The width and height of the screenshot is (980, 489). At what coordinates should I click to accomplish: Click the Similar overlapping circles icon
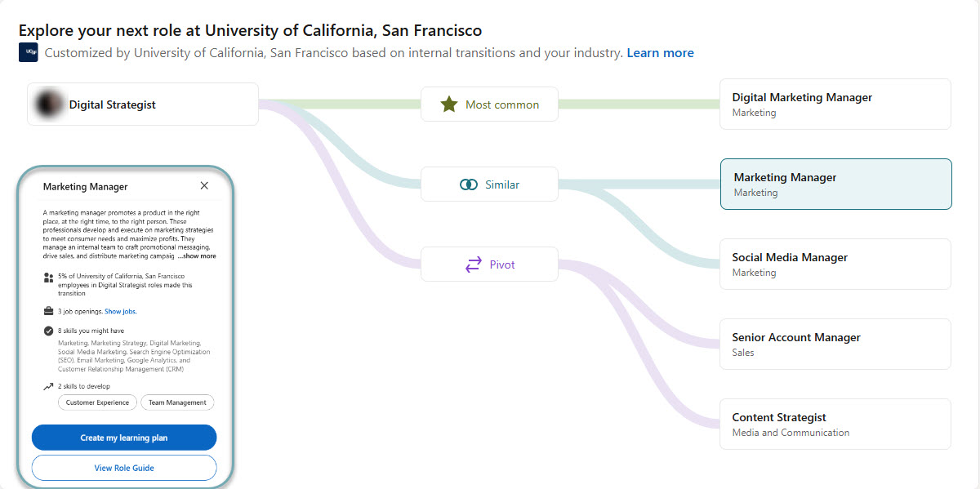click(469, 184)
